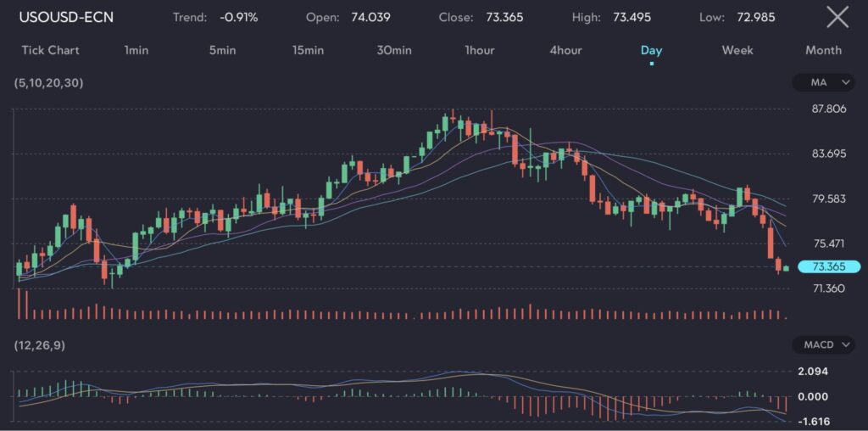Open the MA parameters (5,10,20,30)
868x431 pixels.
48,82
